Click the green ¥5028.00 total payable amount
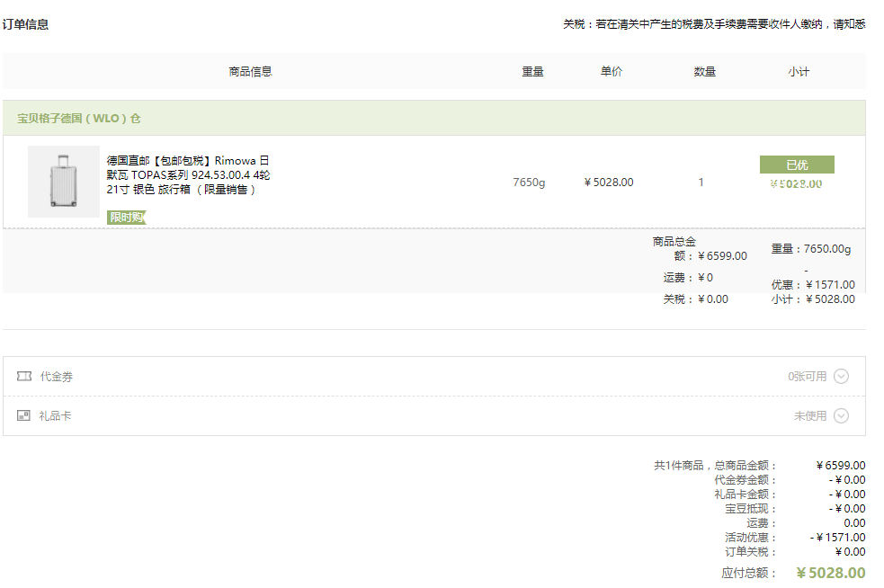 (830, 573)
